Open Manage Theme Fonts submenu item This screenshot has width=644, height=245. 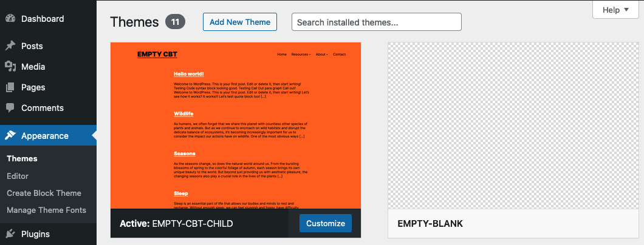tap(46, 210)
